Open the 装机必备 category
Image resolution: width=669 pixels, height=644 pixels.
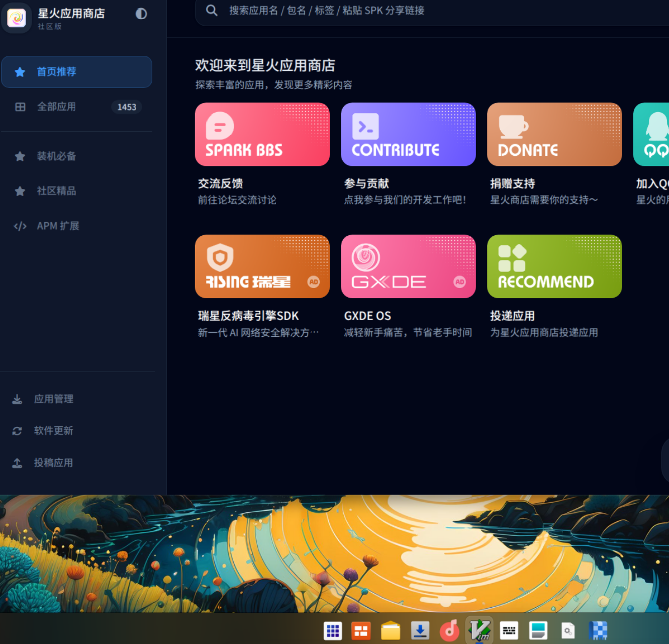pyautogui.click(x=76, y=156)
